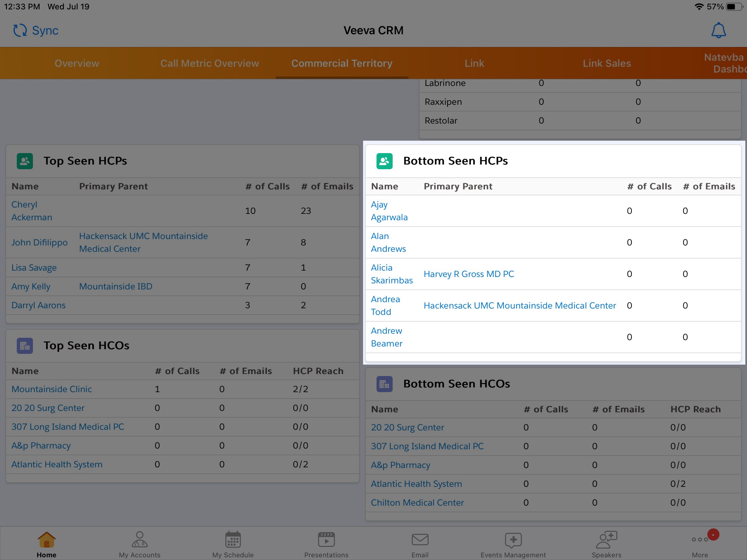Tap the Home icon in bottom bar
The width and height of the screenshot is (747, 560).
pos(47,540)
